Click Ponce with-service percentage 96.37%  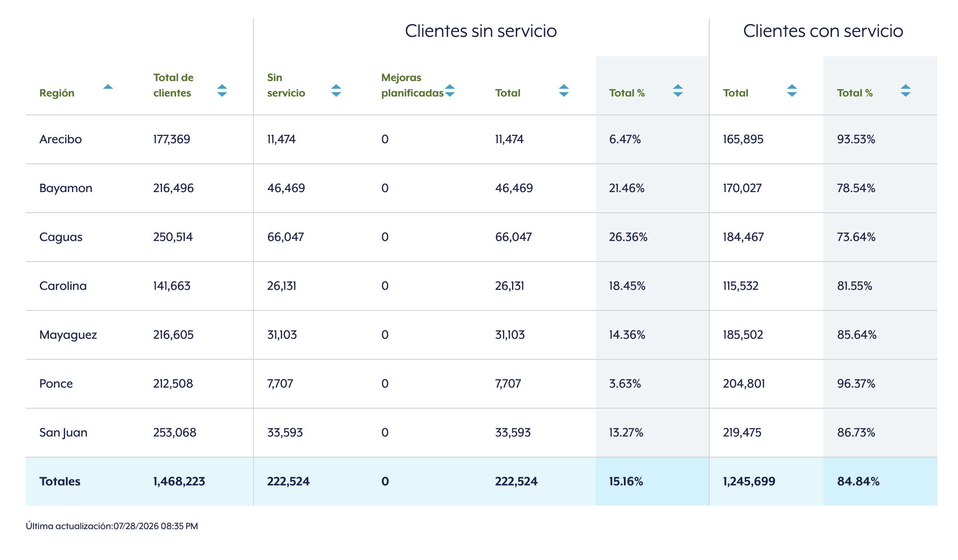tap(856, 384)
